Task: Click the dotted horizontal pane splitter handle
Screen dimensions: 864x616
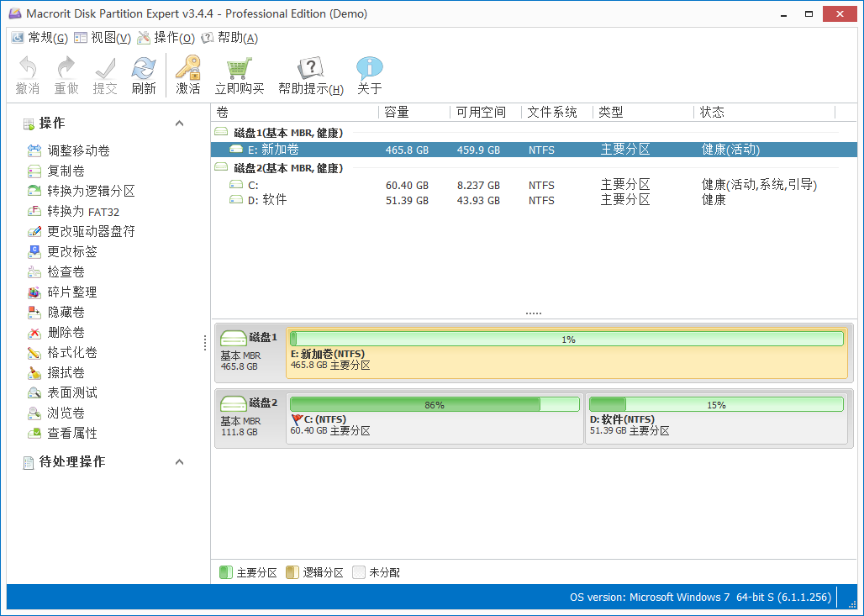Action: click(534, 313)
